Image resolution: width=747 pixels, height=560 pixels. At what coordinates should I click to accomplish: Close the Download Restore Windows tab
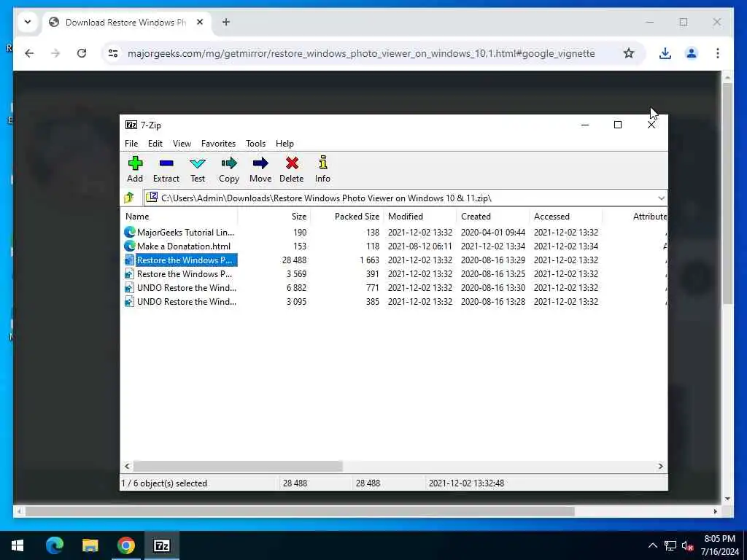(200, 22)
